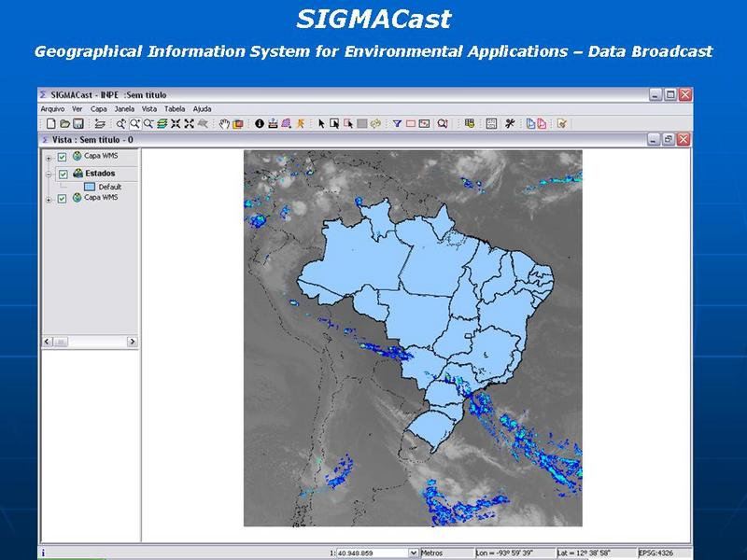Select the black arrow pointer tool
Viewport: 747px width, 560px height.
321,124
